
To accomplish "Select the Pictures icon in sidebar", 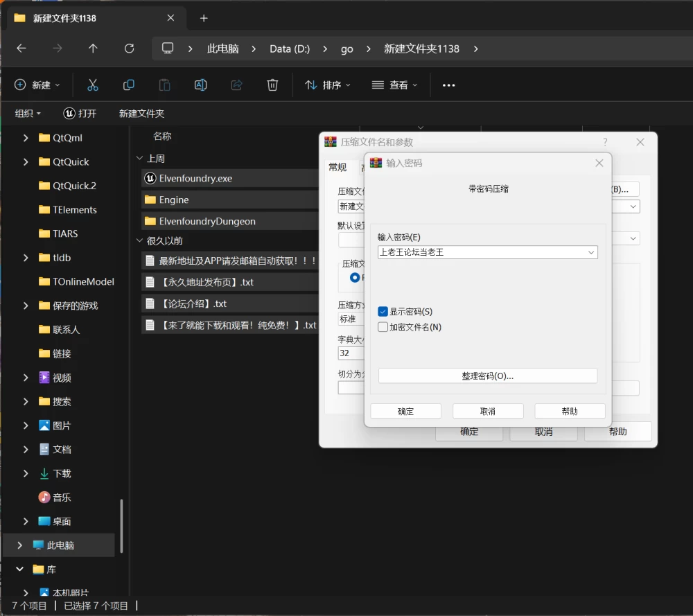I will click(44, 425).
